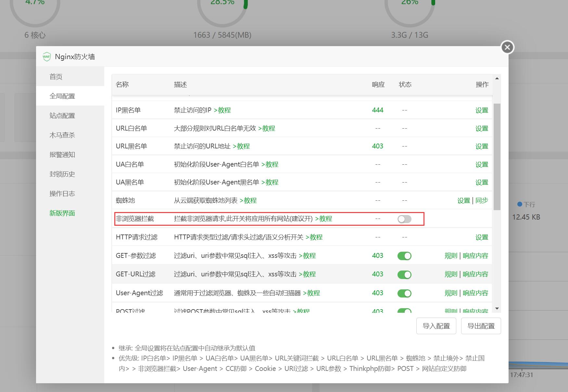Screen dimensions: 568x392
Task: Open 设置 for URL黑名单
Action: (x=482, y=146)
